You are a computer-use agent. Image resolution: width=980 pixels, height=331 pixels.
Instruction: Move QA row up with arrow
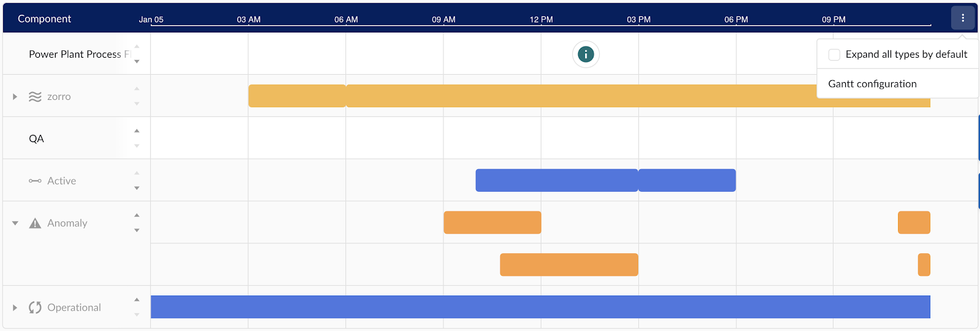click(137, 131)
